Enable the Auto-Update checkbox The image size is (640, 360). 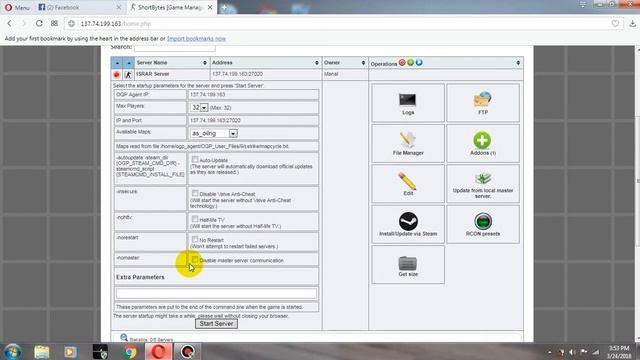[x=195, y=160]
